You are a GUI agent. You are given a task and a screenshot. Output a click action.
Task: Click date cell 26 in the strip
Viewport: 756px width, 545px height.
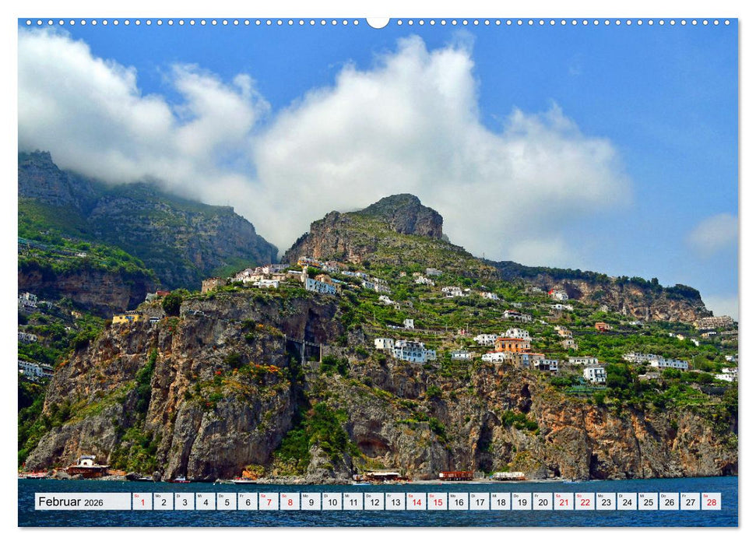(x=668, y=501)
